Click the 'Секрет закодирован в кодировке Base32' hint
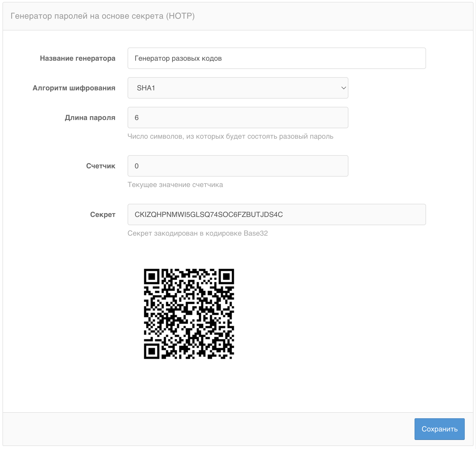The width and height of the screenshot is (476, 449). click(x=198, y=233)
